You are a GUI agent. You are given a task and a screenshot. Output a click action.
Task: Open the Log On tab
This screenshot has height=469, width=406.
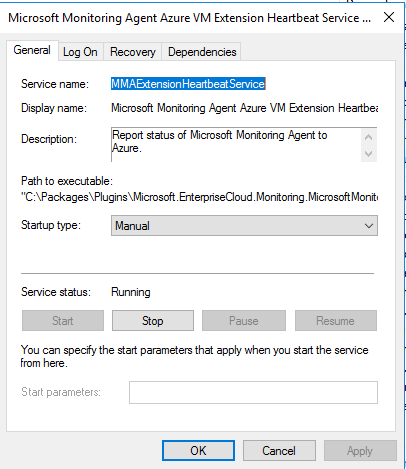pyautogui.click(x=80, y=52)
